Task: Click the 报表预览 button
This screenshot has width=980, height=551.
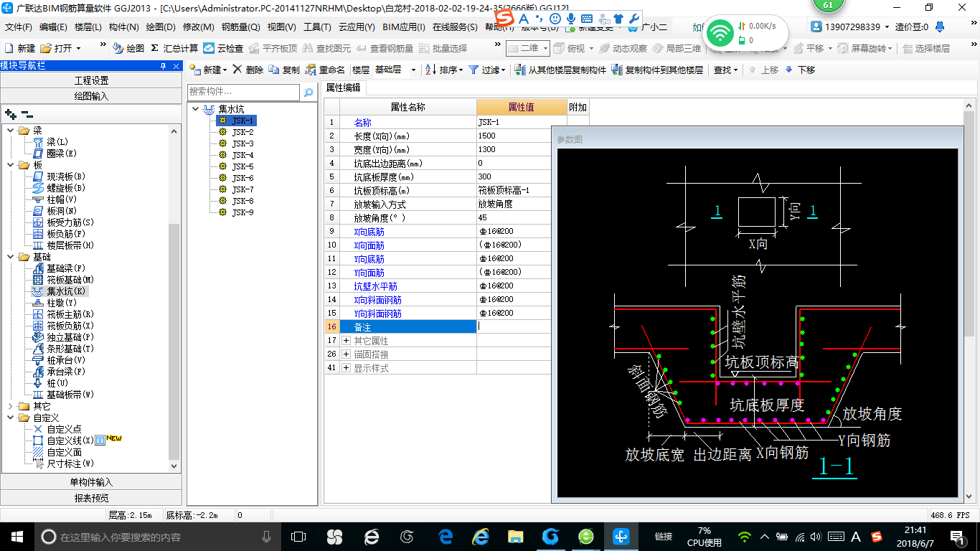Action: [91, 497]
